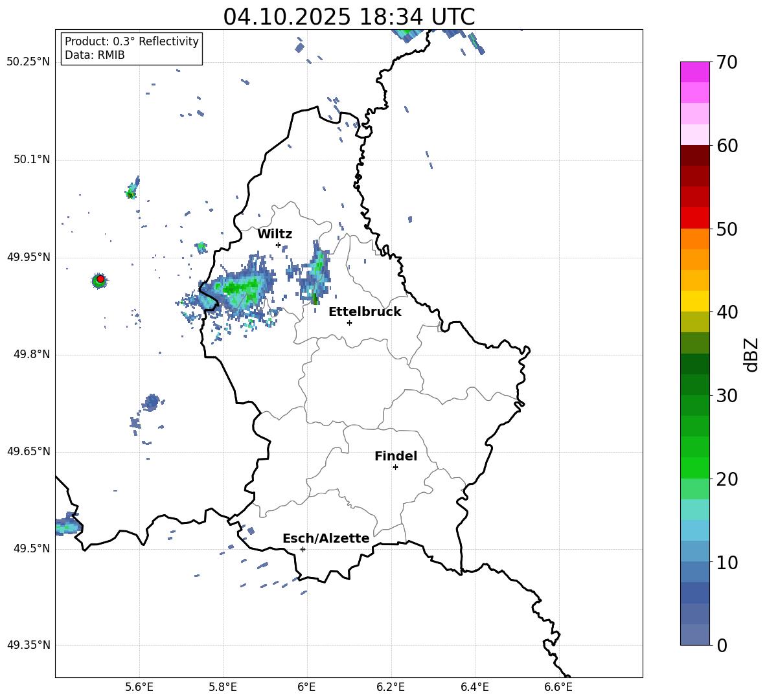
Task: Click the 49.8°N latitude label
Action: pyautogui.click(x=32, y=354)
